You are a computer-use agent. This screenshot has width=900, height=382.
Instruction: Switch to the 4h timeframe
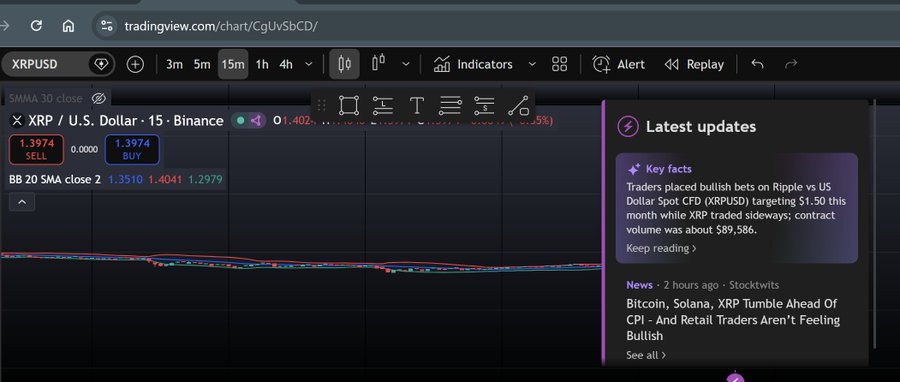pyautogui.click(x=286, y=64)
